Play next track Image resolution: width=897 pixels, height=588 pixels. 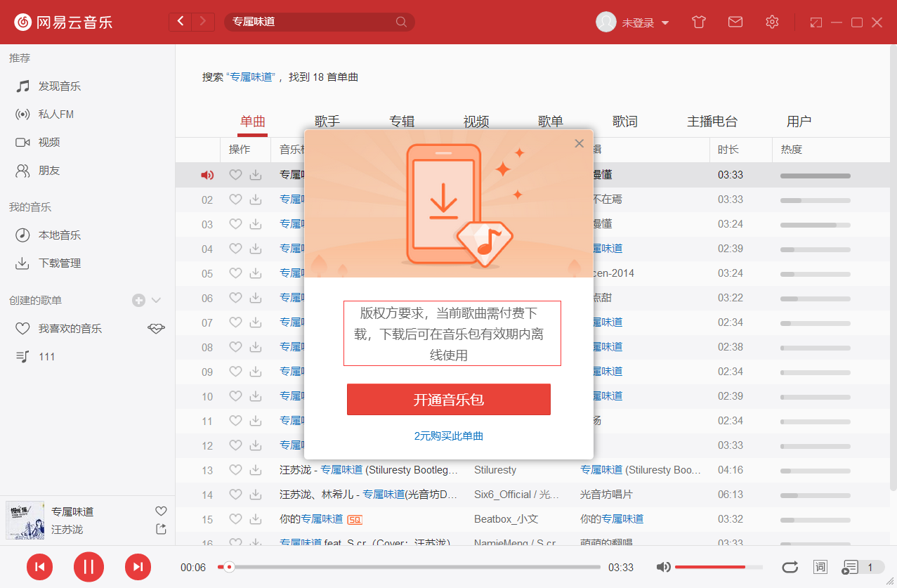pos(138,567)
